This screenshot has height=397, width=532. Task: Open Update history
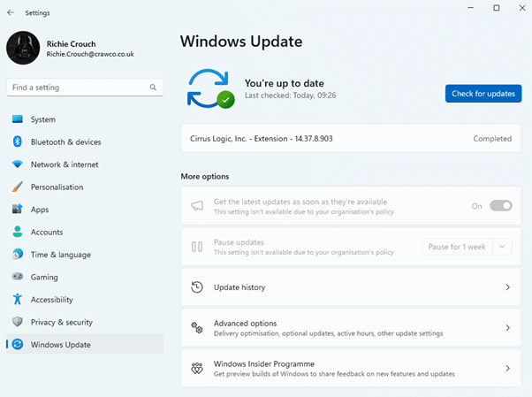pos(351,287)
